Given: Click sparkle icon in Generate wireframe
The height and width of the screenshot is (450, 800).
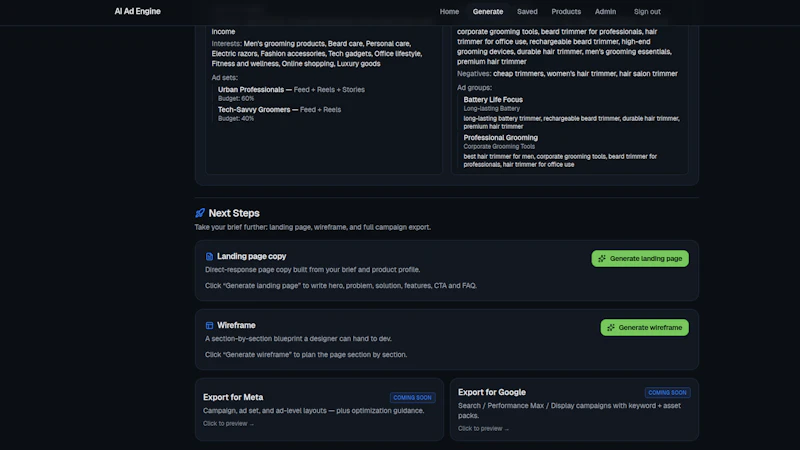Looking at the screenshot, I should point(611,328).
